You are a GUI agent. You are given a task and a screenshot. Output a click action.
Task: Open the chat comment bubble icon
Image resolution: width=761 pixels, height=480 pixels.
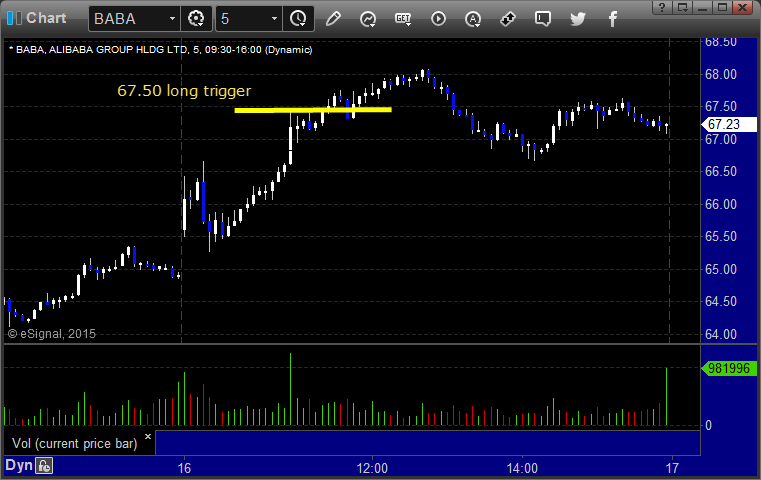(543, 19)
